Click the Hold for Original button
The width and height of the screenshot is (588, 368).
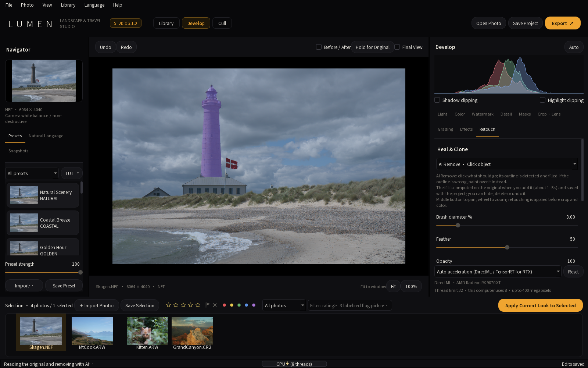[x=373, y=47]
